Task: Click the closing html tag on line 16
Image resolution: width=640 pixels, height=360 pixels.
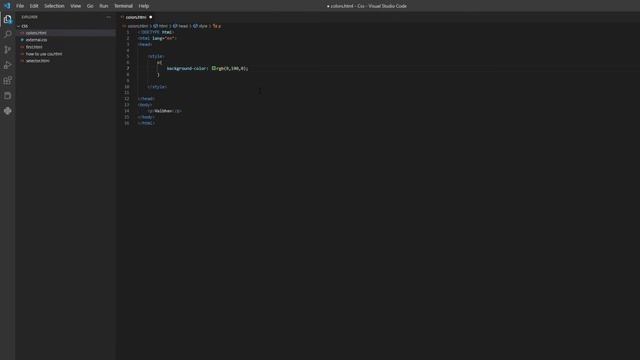Action: tap(146, 123)
